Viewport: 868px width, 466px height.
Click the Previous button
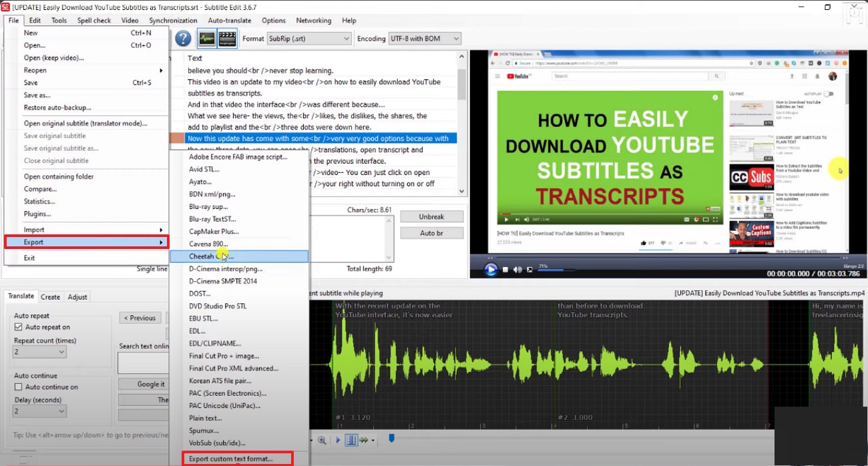point(140,318)
